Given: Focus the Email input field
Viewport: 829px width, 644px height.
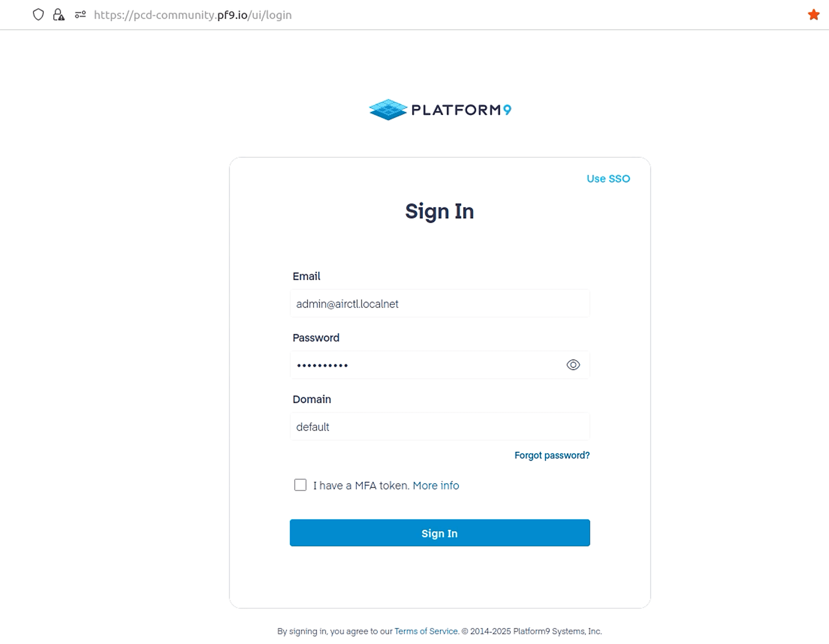Looking at the screenshot, I should tap(440, 304).
